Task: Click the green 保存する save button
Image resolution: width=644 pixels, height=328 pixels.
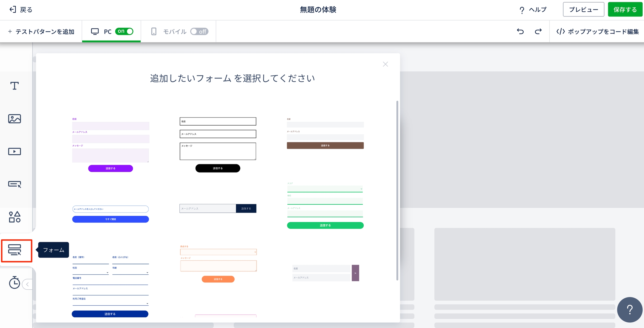Action: pyautogui.click(x=625, y=10)
